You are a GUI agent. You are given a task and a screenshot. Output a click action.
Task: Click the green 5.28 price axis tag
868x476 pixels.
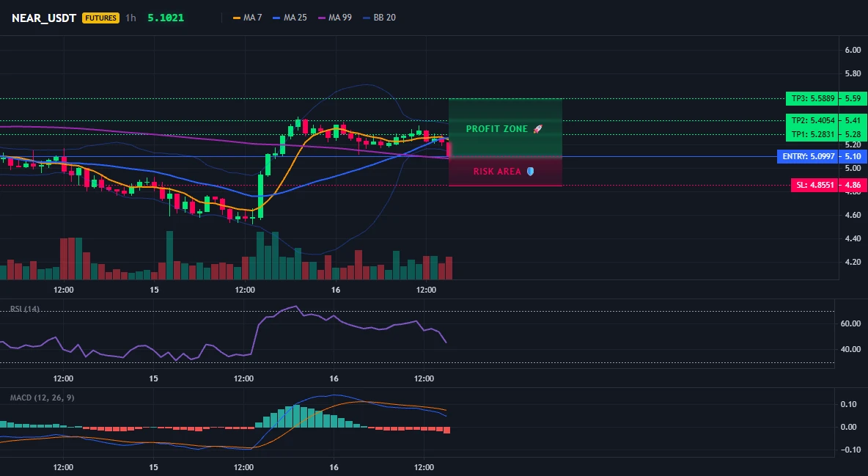click(853, 134)
